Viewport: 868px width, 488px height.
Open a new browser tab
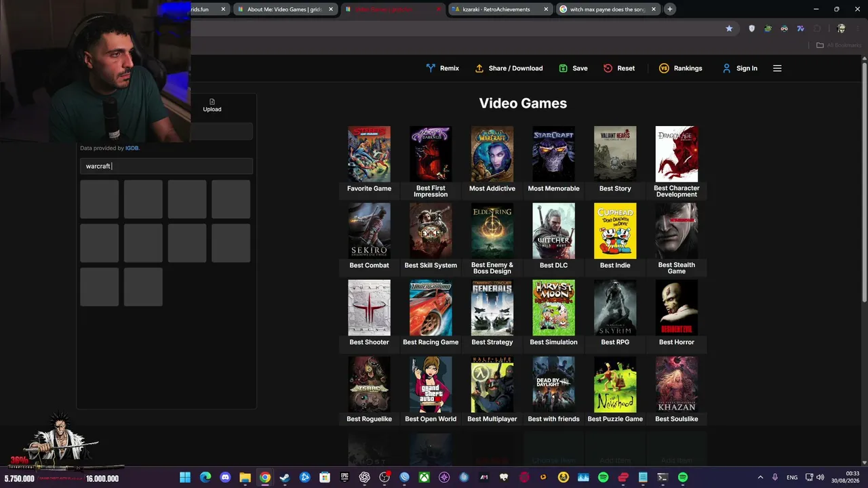pos(669,9)
